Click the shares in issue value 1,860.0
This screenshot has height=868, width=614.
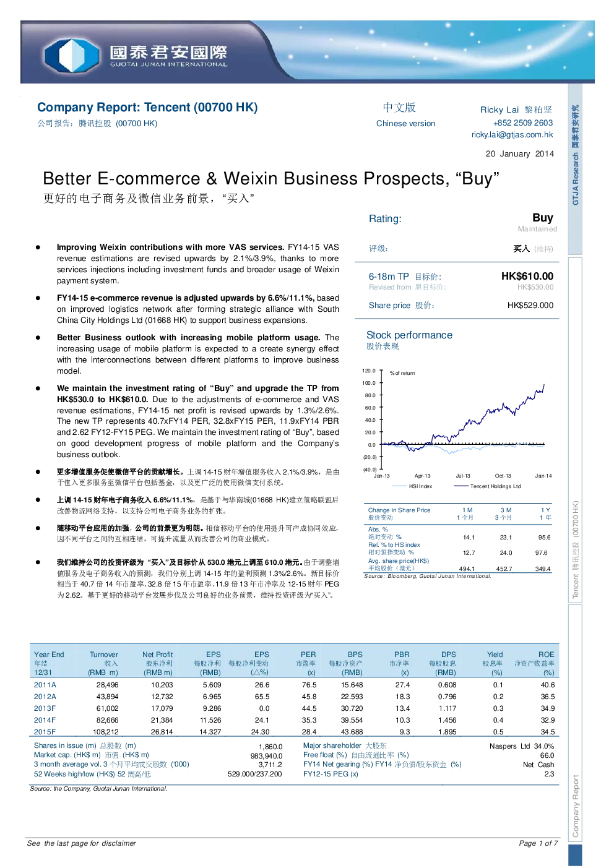(270, 747)
